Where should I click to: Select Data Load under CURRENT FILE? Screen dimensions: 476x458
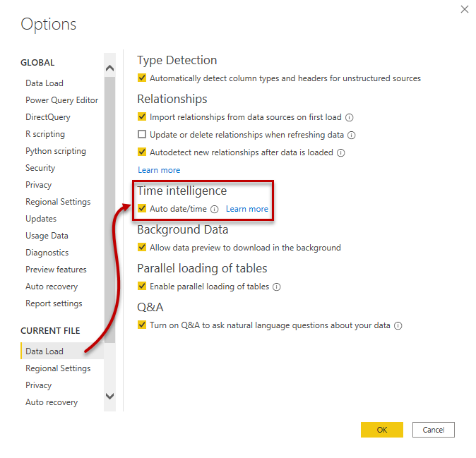click(x=62, y=351)
